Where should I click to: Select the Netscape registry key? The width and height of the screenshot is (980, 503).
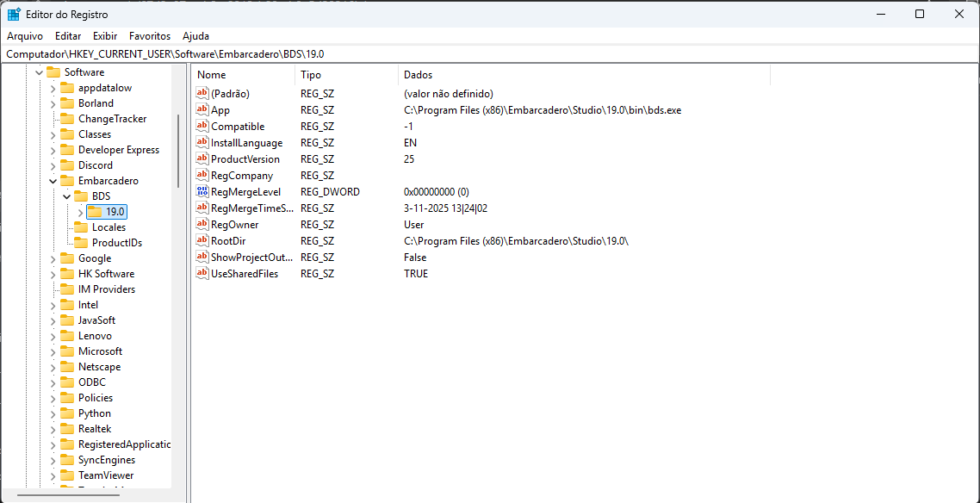[99, 367]
